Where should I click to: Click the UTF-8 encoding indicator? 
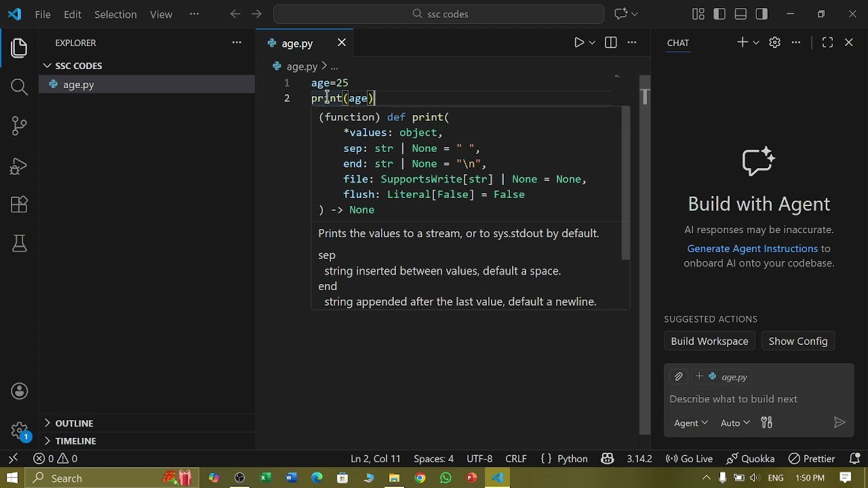click(479, 459)
